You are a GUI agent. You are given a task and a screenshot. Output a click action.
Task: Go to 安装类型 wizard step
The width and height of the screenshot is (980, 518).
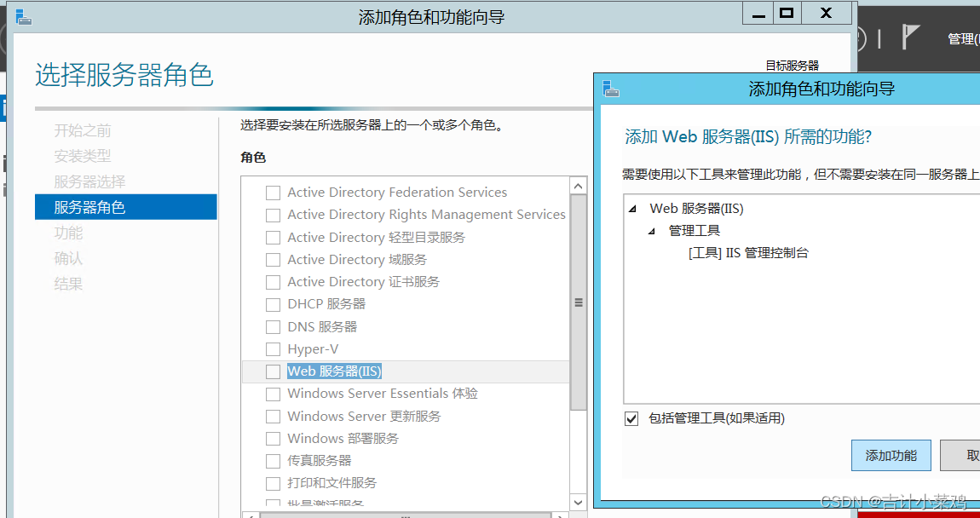(83, 156)
